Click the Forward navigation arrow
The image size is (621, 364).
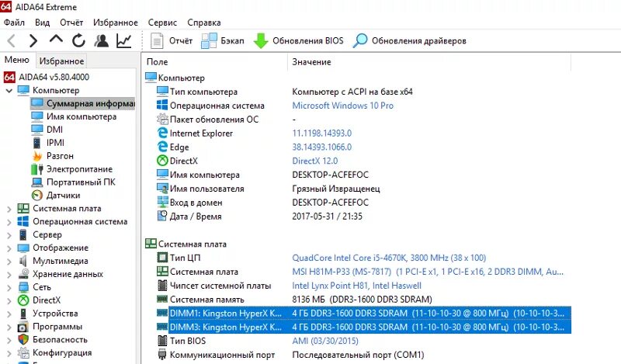33,40
